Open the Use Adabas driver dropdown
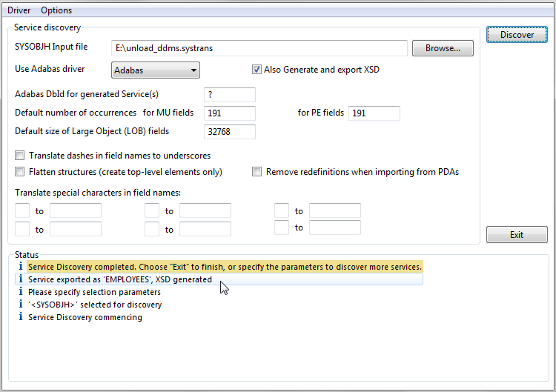 pyautogui.click(x=156, y=70)
